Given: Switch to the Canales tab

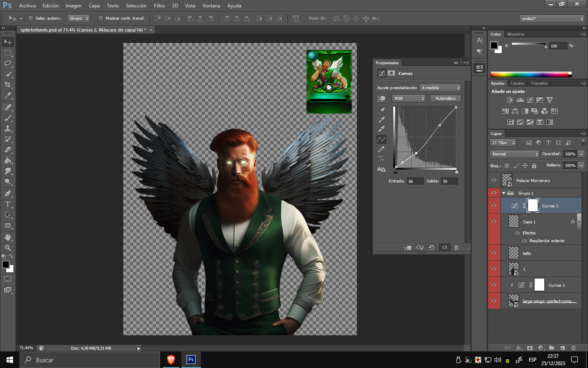Looking at the screenshot, I should pyautogui.click(x=517, y=83).
